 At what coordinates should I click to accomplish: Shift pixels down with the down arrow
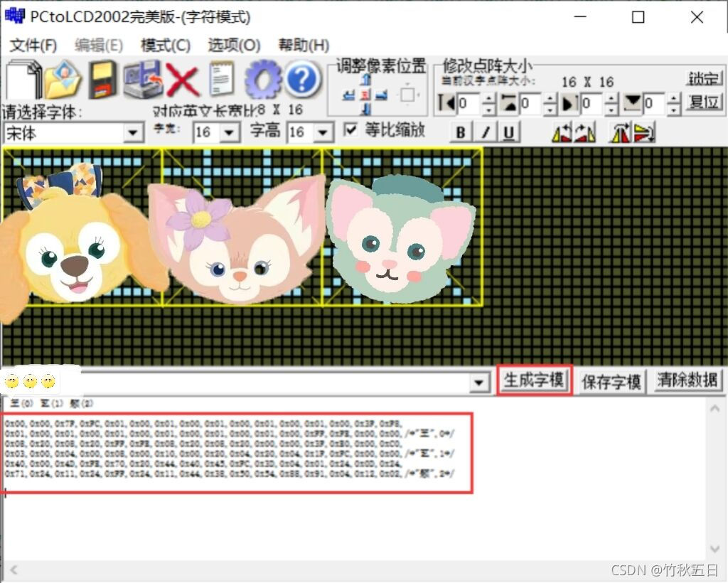pos(366,109)
